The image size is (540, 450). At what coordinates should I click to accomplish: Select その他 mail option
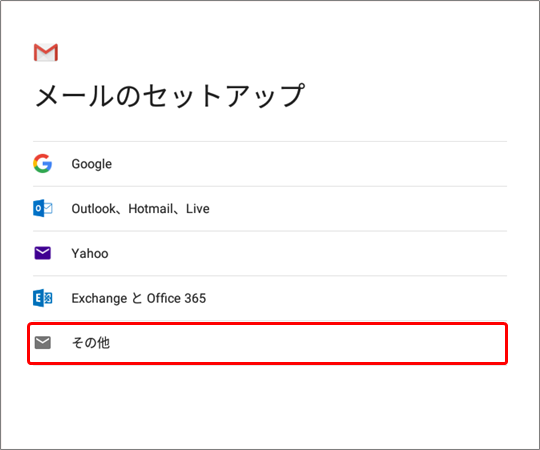tap(268, 343)
